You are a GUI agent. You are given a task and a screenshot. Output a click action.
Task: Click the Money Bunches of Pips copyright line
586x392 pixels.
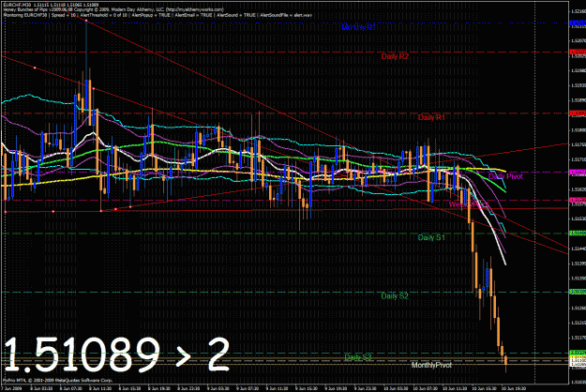[113, 9]
